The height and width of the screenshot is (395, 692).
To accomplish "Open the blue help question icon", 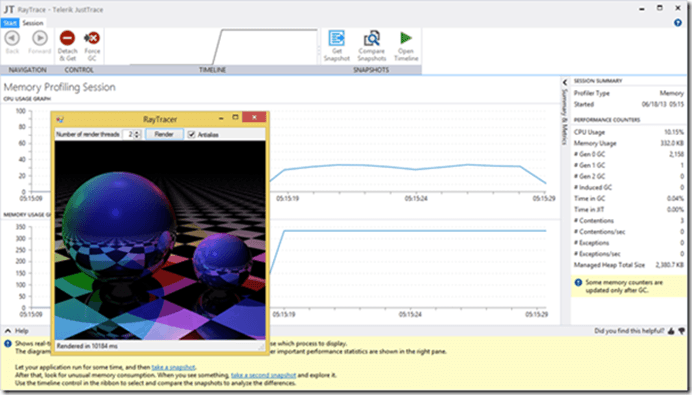I will coord(678,23).
